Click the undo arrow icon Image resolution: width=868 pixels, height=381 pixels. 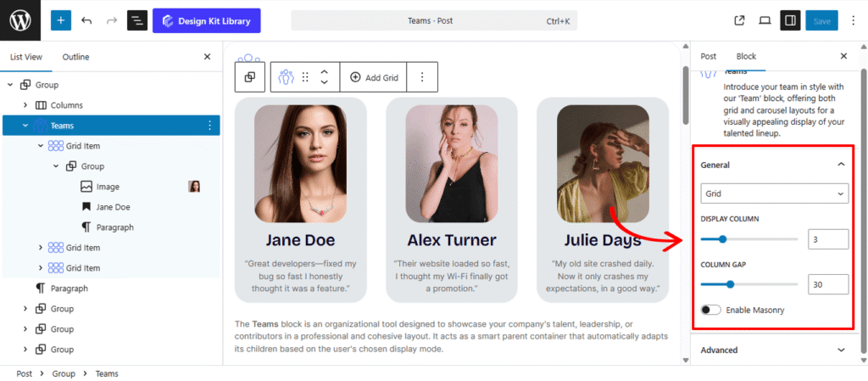pos(86,20)
